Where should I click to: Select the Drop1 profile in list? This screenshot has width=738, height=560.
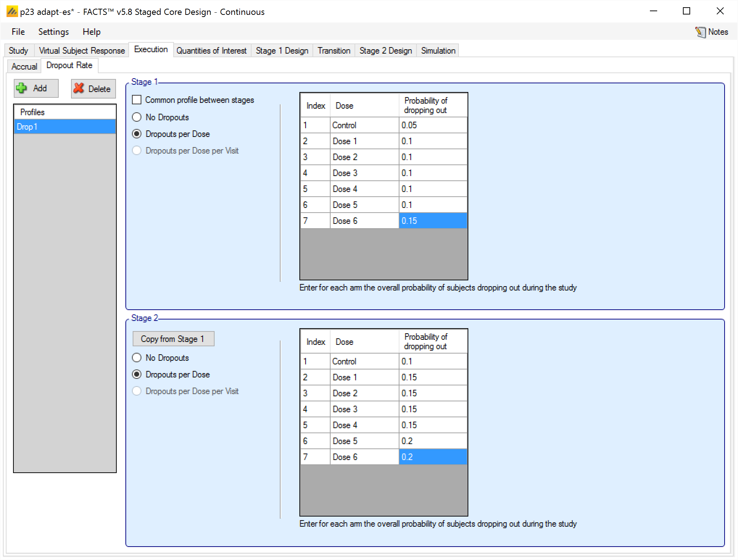point(65,127)
